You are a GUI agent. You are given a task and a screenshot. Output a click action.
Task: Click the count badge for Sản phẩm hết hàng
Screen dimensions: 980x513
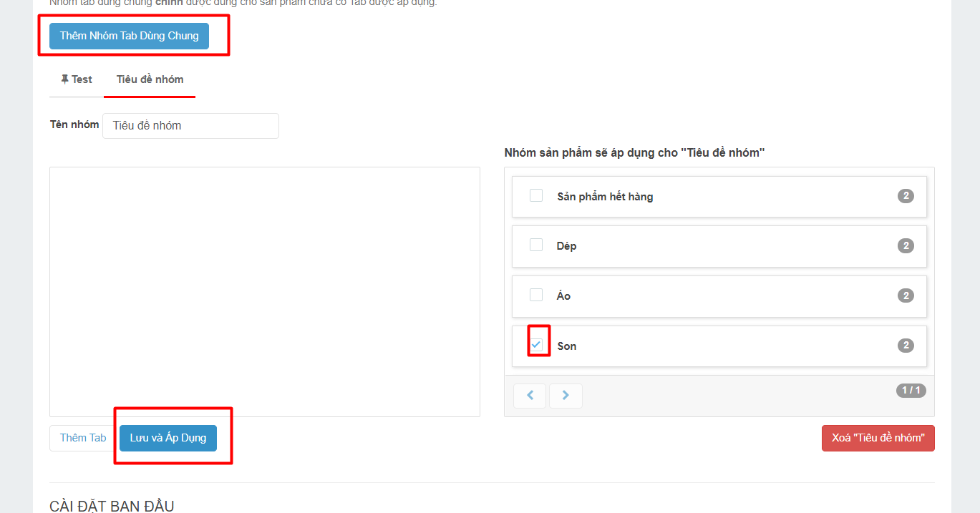coord(906,196)
